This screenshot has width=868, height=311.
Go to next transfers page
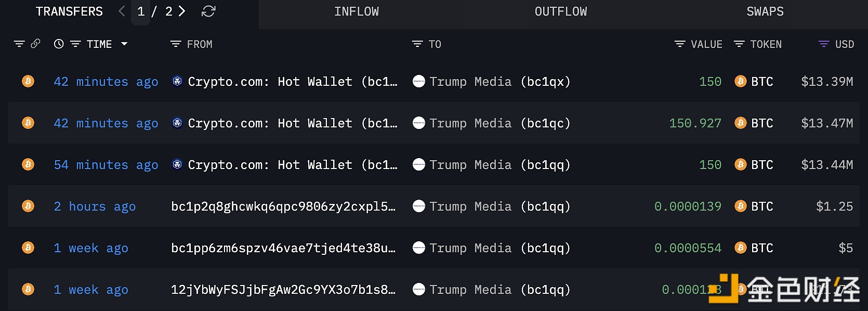[x=182, y=11]
